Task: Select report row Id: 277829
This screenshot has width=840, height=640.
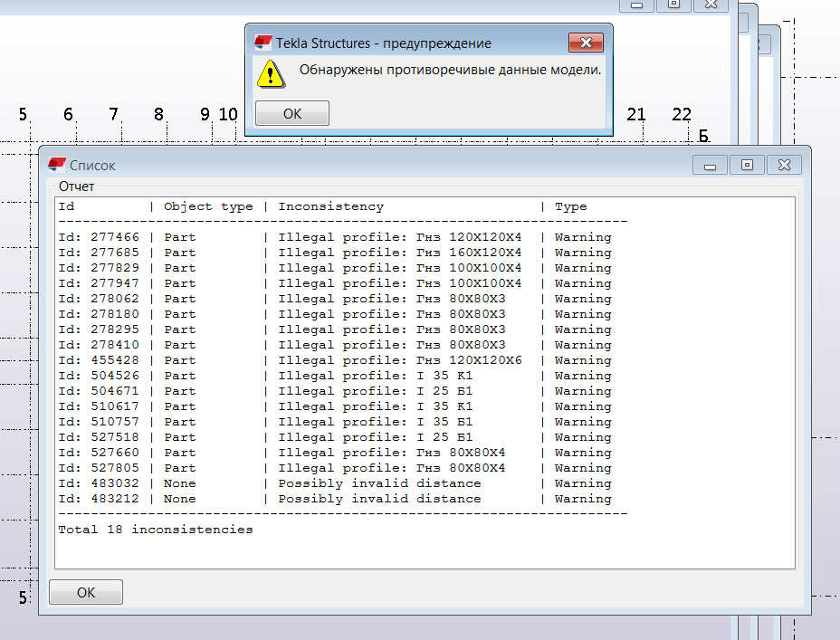Action: 335,268
